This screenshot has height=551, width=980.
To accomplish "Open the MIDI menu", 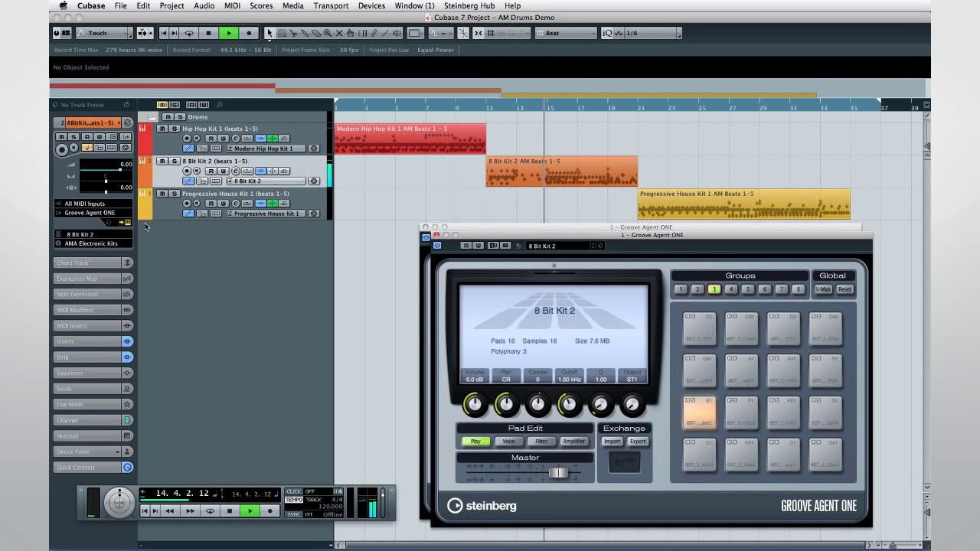I will [x=232, y=5].
